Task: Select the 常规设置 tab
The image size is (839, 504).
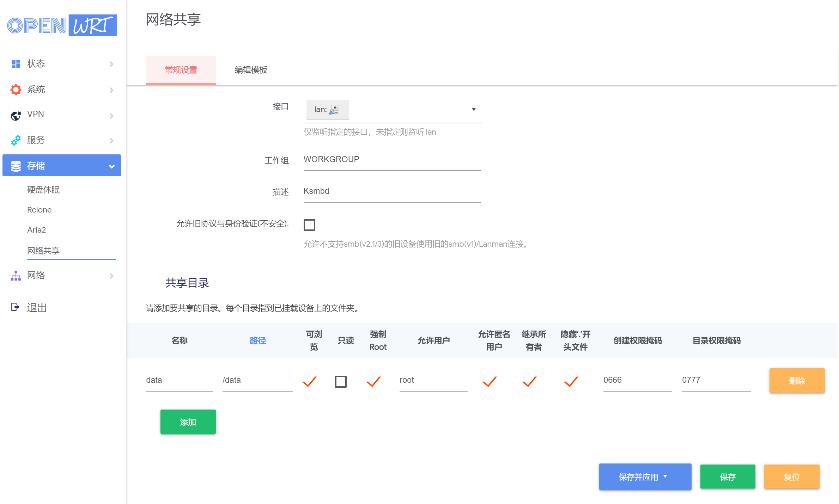Action: [x=181, y=70]
